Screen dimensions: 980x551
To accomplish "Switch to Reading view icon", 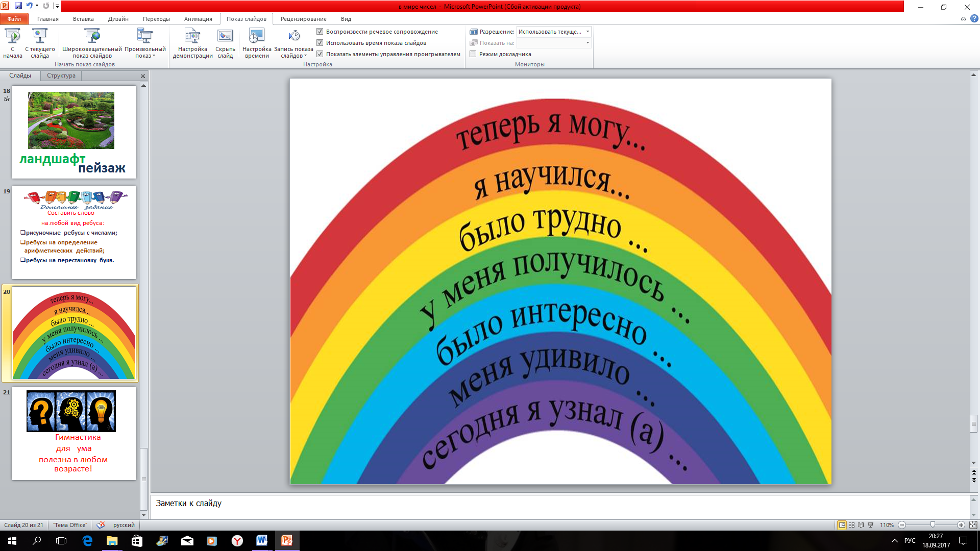I will [861, 525].
